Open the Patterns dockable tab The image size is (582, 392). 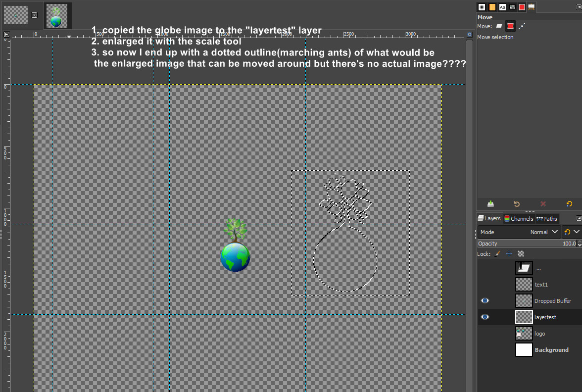[x=492, y=7]
